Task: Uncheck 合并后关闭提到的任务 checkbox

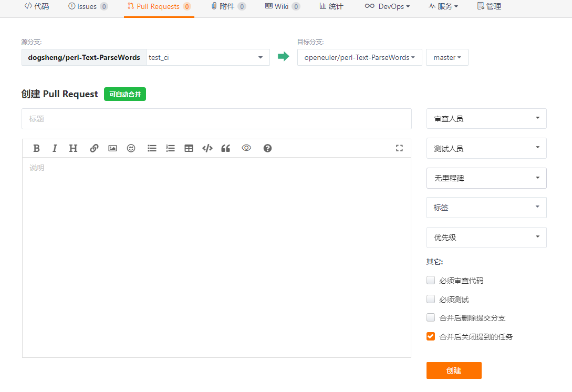Action: 431,336
